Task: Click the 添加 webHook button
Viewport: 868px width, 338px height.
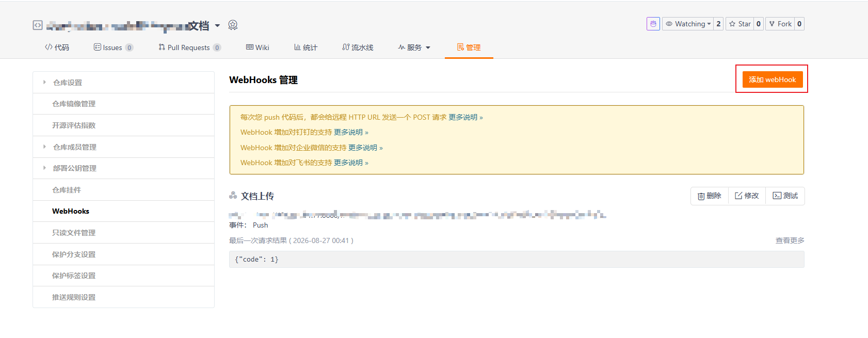Action: (x=773, y=79)
